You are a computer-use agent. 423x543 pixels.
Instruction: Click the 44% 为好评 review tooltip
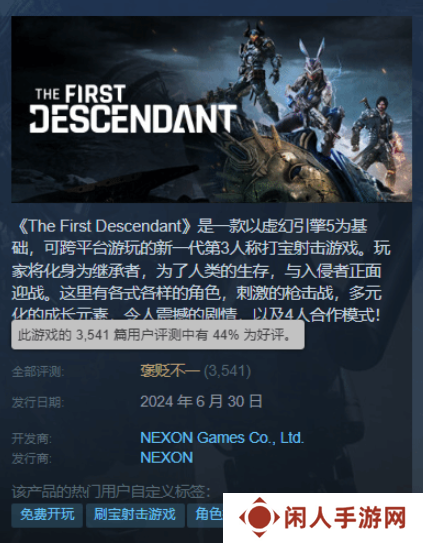158,335
